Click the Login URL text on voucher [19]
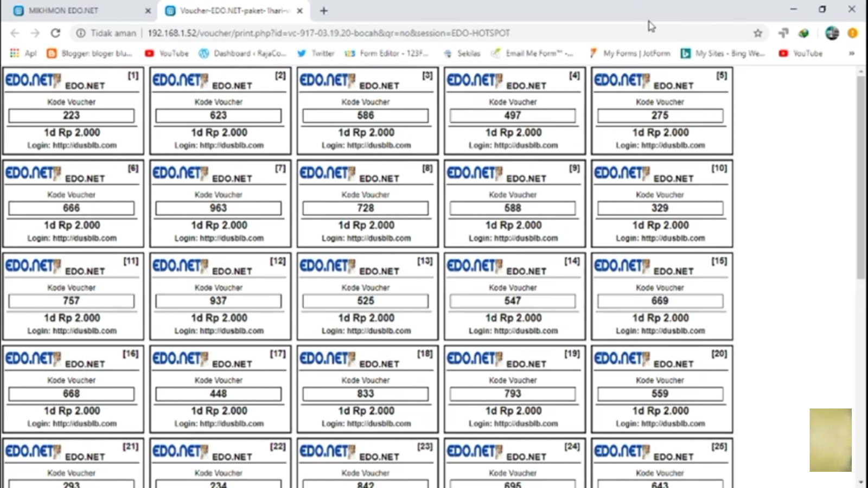This screenshot has width=868, height=488. 513,423
